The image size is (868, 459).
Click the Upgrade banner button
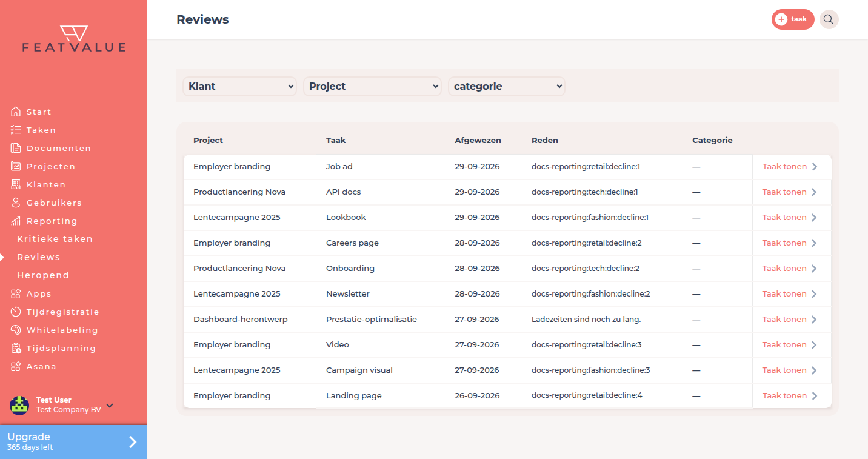73,442
